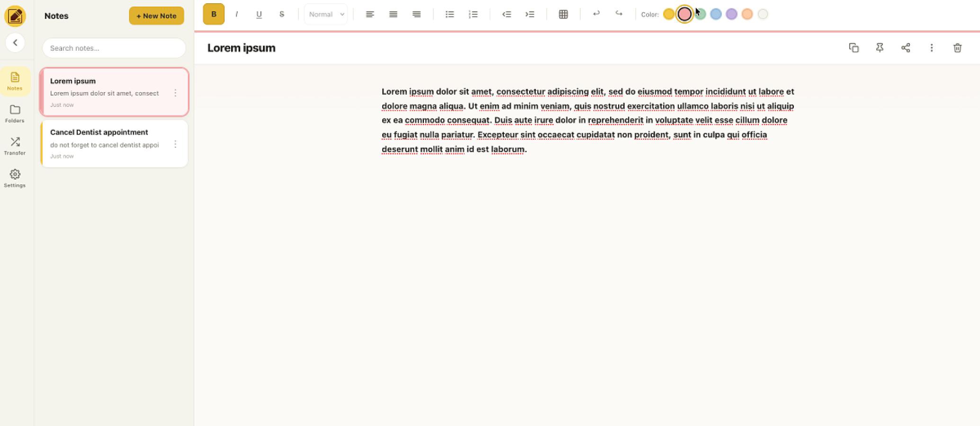Decrease indent of text
980x426 pixels.
(506, 14)
